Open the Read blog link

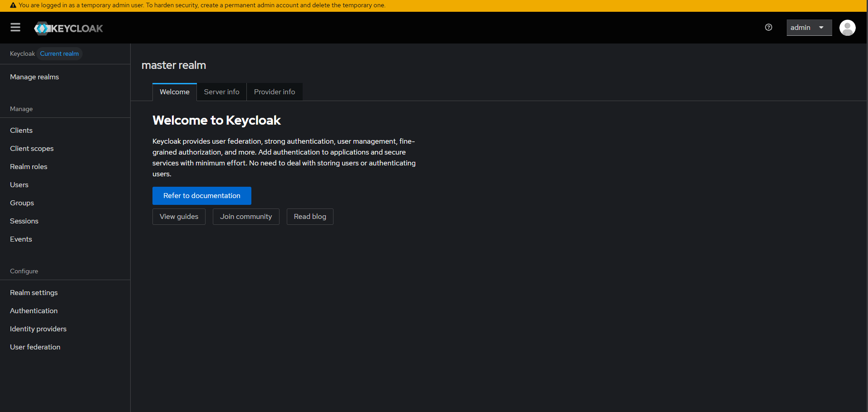click(x=309, y=217)
